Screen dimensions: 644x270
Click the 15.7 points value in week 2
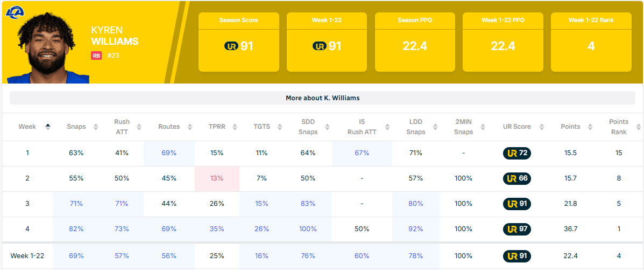[x=570, y=178]
